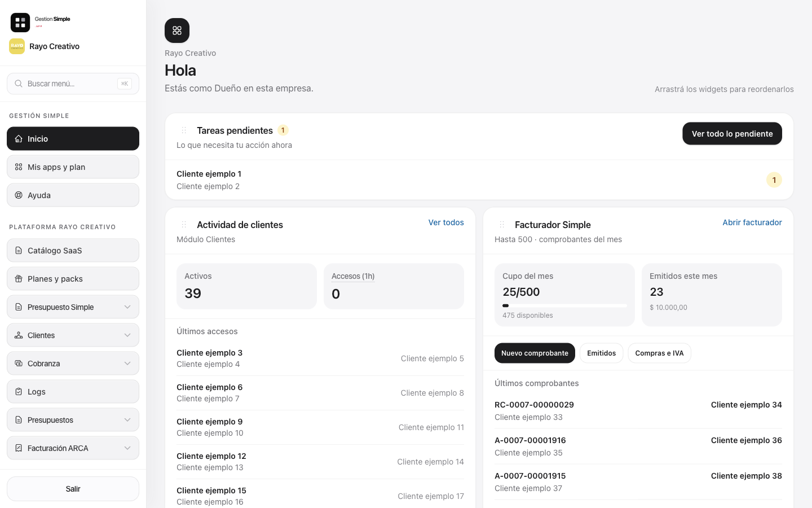Screen dimensions: 812x508
Task: Focus the Buscar menú search field
Action: click(x=73, y=84)
